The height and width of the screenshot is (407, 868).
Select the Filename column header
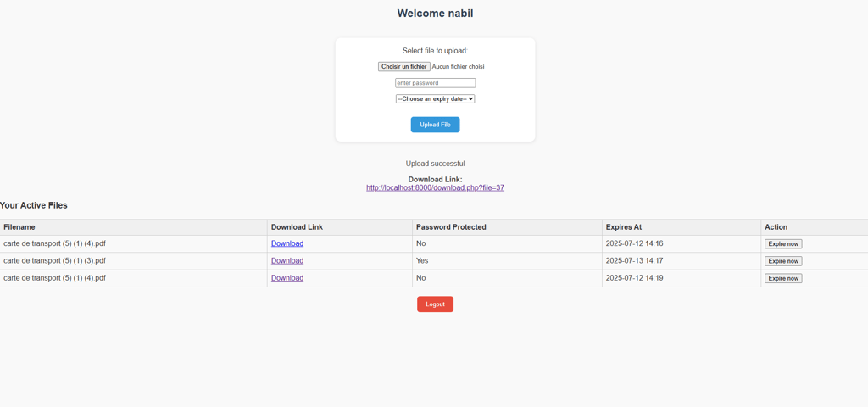[x=19, y=227]
